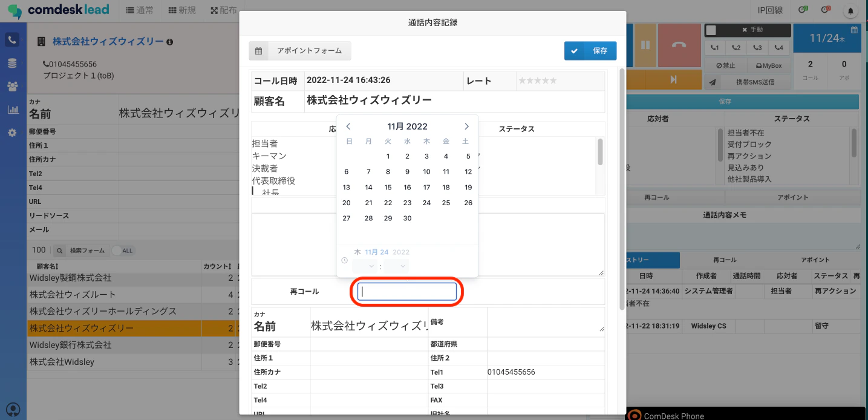This screenshot has height=420, width=868.
Task: Click into the 通話内容メモ textarea
Action: click(742, 235)
